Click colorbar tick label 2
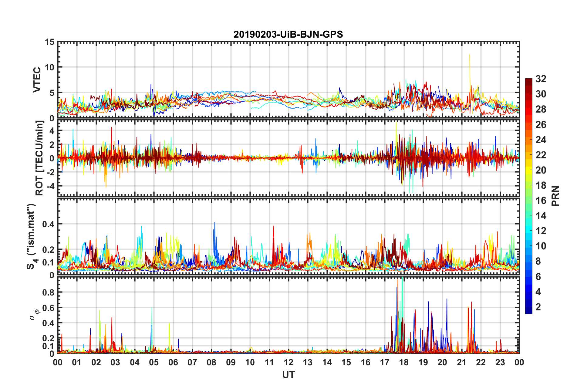 click(538, 307)
